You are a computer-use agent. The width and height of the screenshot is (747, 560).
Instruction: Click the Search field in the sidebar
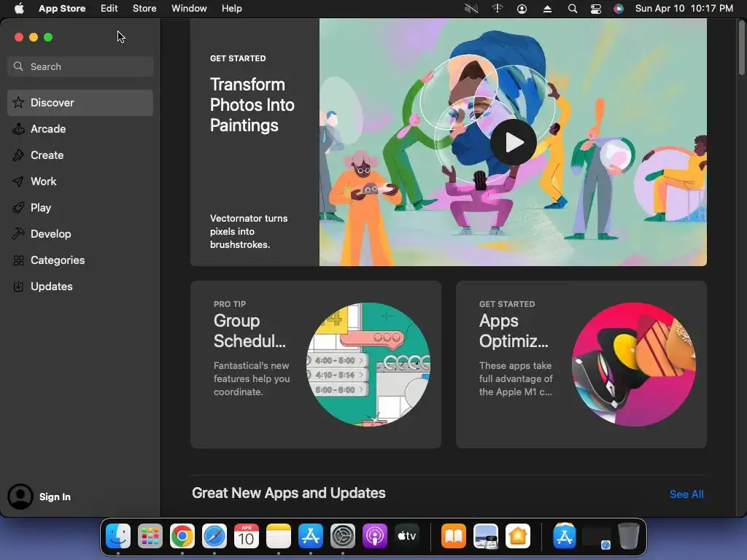pyautogui.click(x=80, y=66)
